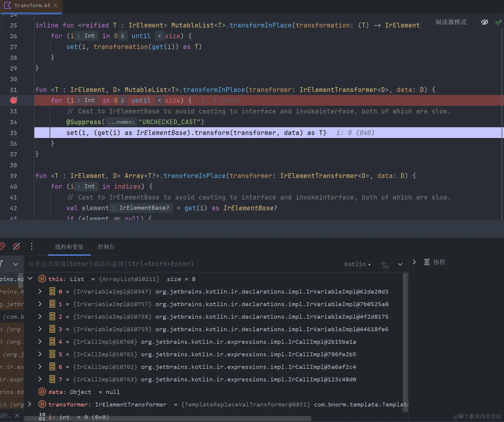Open the debugger more options menu
Viewport: 504px width, 422px height.
pyautogui.click(x=32, y=246)
